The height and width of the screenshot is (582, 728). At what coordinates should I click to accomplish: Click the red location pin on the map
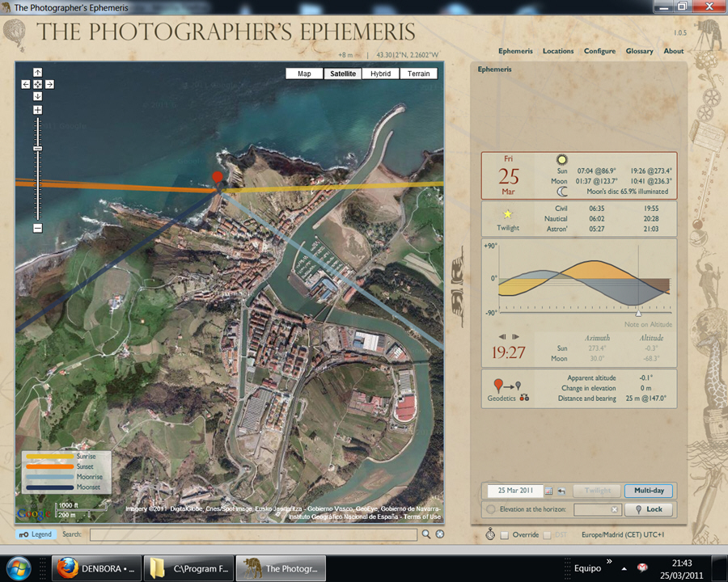pyautogui.click(x=218, y=178)
